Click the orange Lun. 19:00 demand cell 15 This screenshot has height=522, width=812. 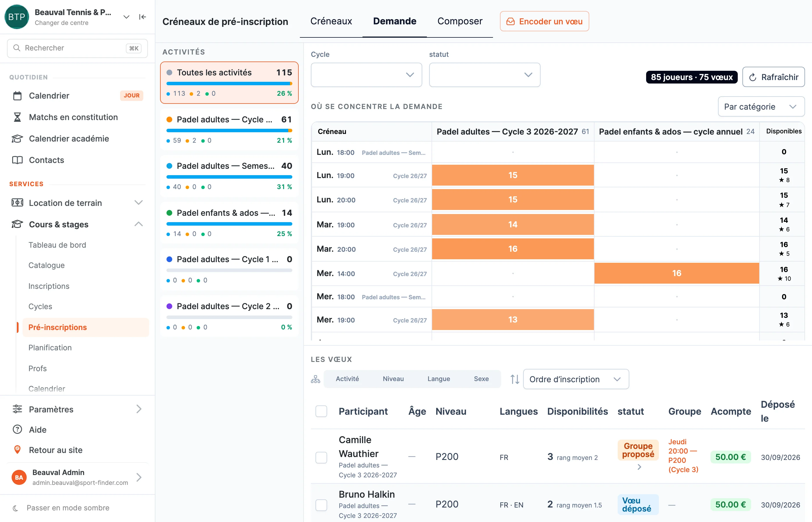512,175
